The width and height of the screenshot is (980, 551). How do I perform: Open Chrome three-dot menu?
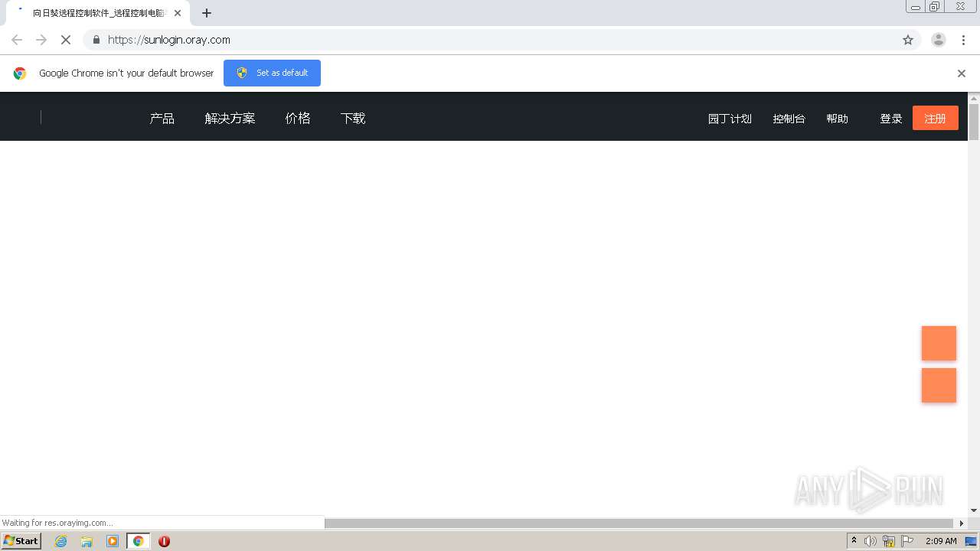pos(963,40)
